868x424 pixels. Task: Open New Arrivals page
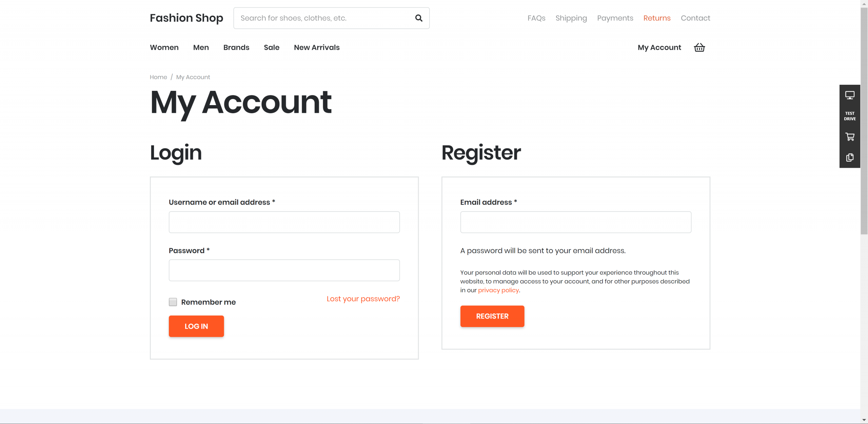pyautogui.click(x=317, y=47)
